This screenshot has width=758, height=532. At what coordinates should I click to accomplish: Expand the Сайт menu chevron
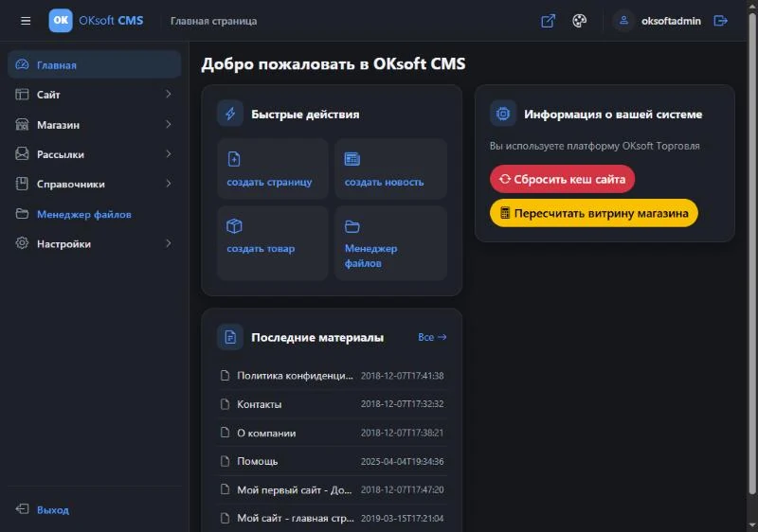tap(169, 94)
